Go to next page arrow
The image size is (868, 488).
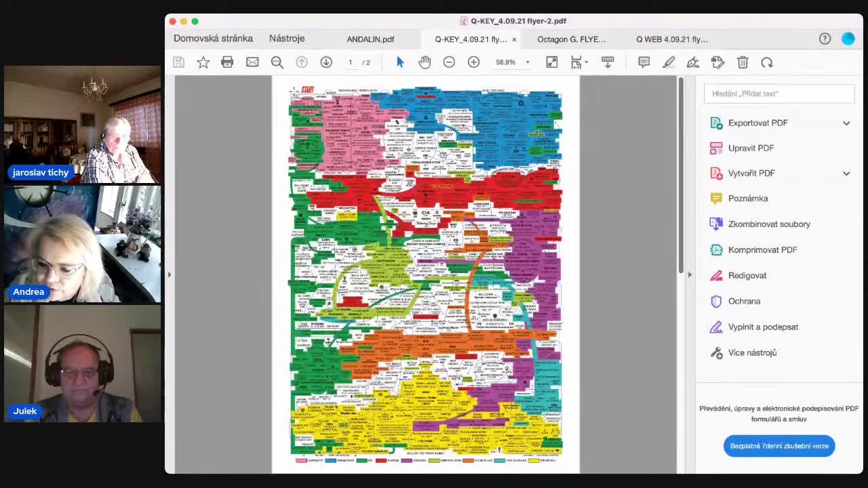[326, 62]
